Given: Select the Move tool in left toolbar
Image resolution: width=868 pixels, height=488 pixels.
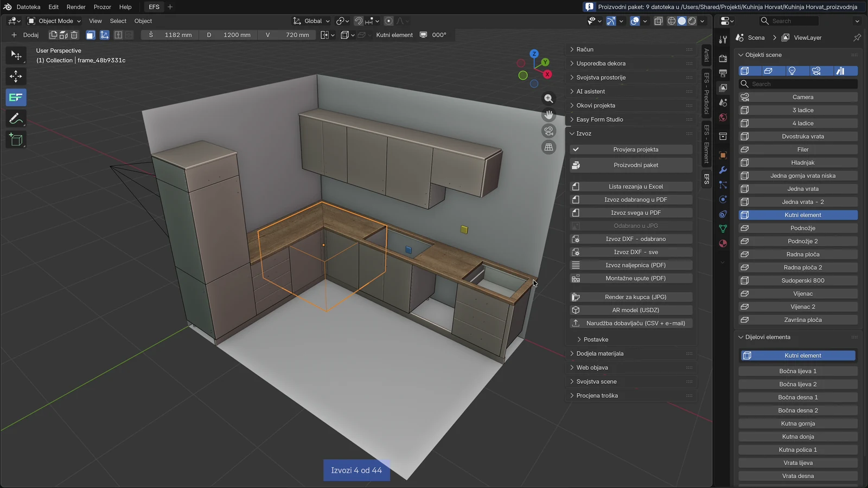Looking at the screenshot, I should 16,76.
